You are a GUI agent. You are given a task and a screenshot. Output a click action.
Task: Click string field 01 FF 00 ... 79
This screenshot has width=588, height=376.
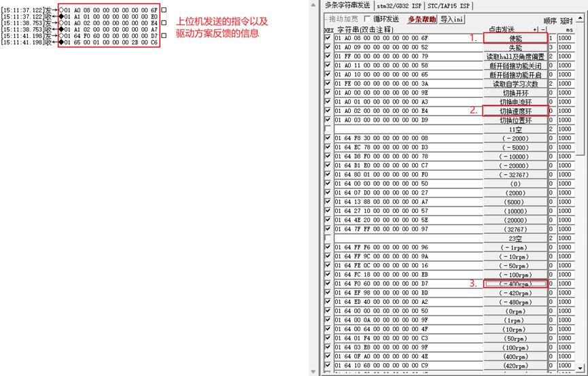click(409, 56)
